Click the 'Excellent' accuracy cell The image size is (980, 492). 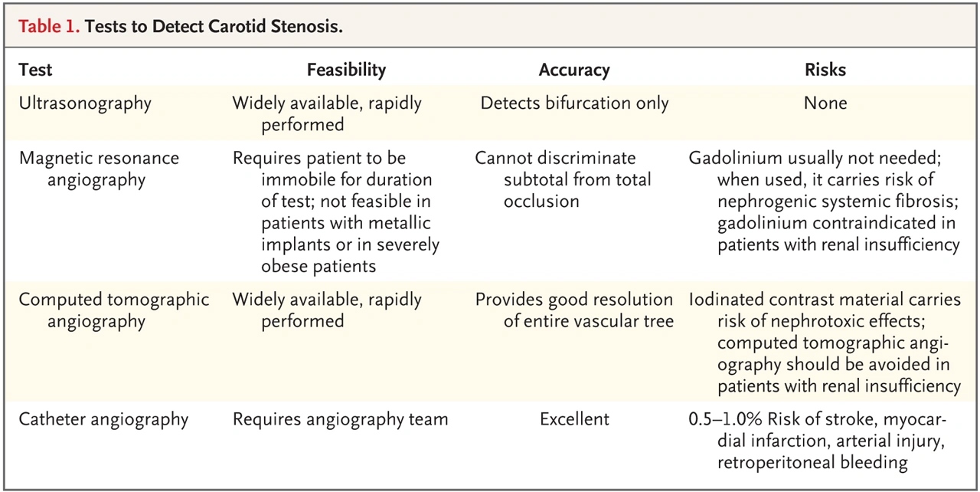(x=574, y=419)
